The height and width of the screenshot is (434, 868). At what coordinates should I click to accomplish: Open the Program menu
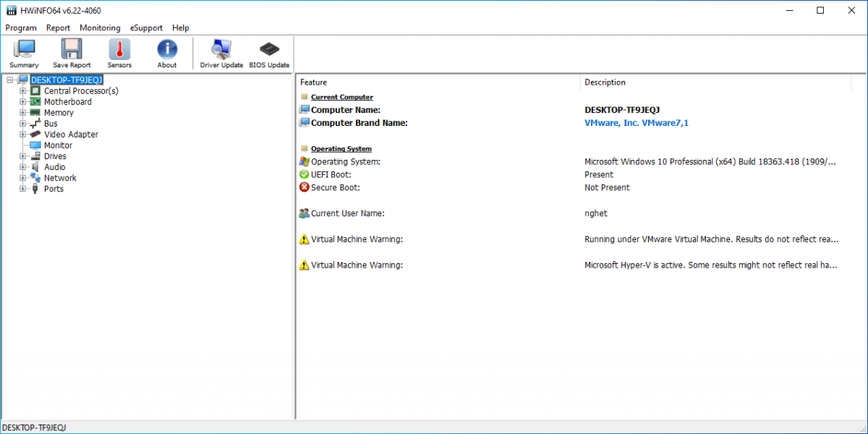21,28
